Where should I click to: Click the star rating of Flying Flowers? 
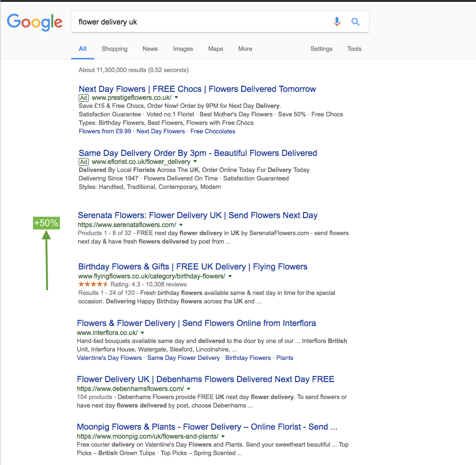(93, 285)
